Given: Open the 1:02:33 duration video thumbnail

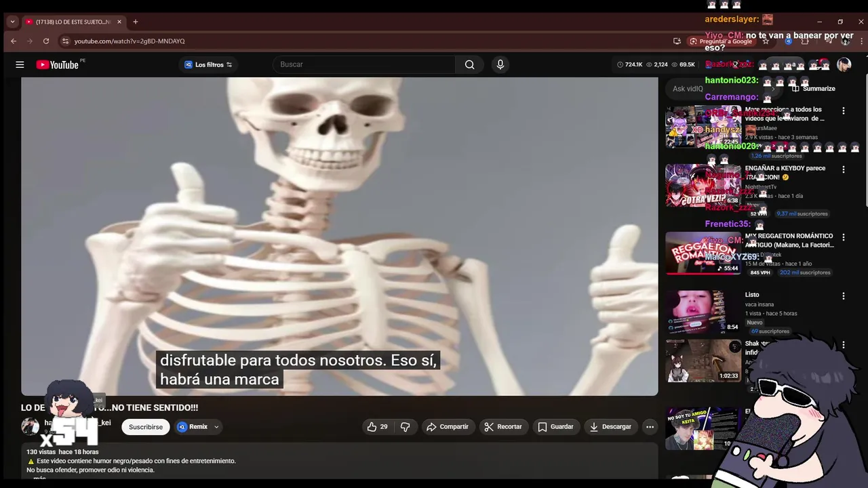Looking at the screenshot, I should (703, 361).
